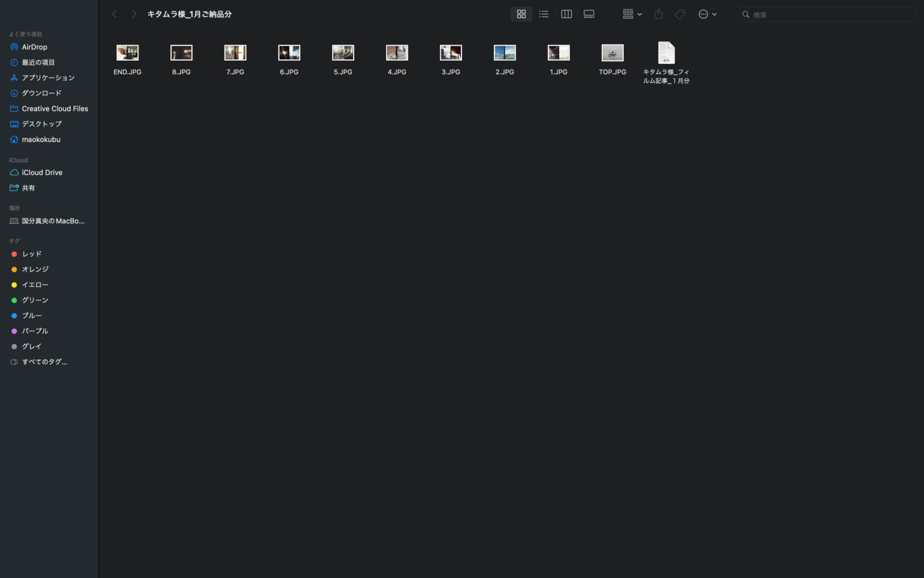The image size is (924, 578).
Task: Click the share icon in toolbar
Action: tap(659, 14)
